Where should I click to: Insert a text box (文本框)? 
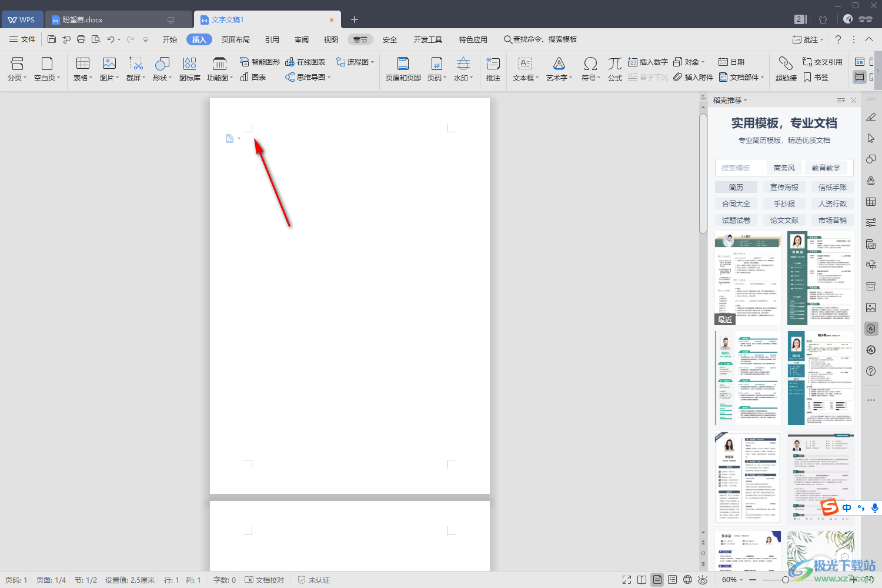pos(525,69)
